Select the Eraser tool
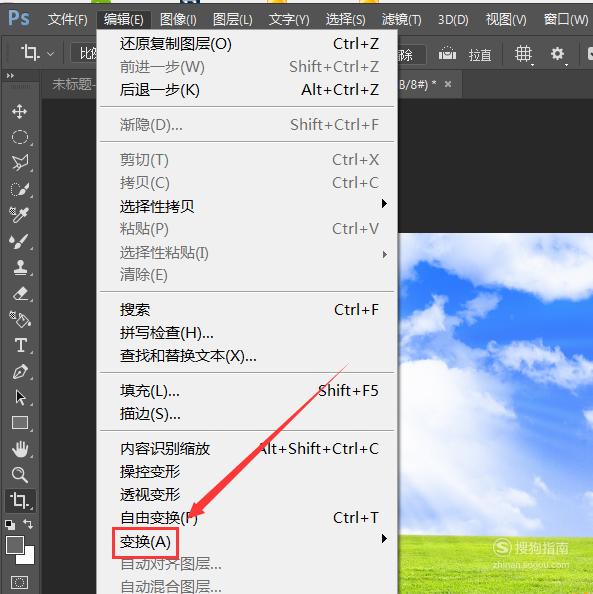 point(20,294)
